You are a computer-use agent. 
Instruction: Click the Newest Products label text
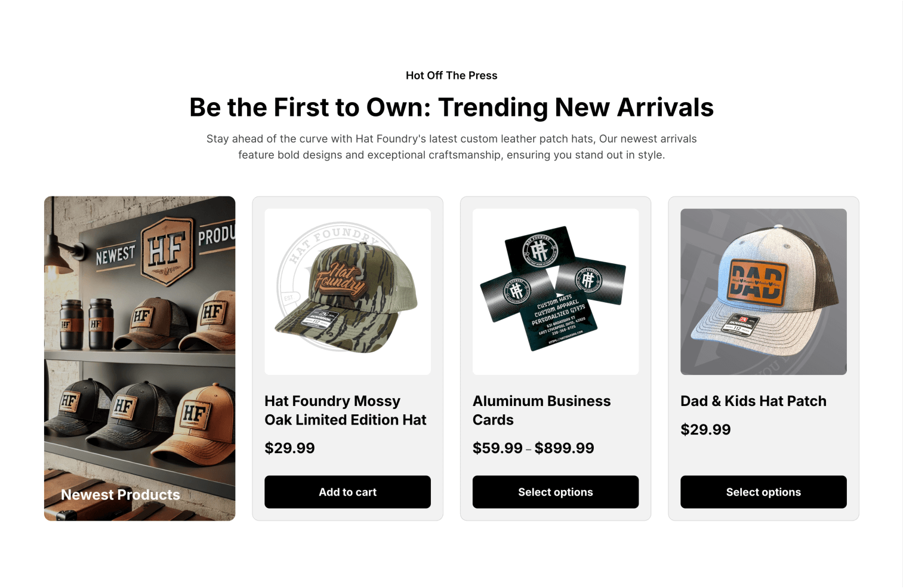tap(121, 495)
